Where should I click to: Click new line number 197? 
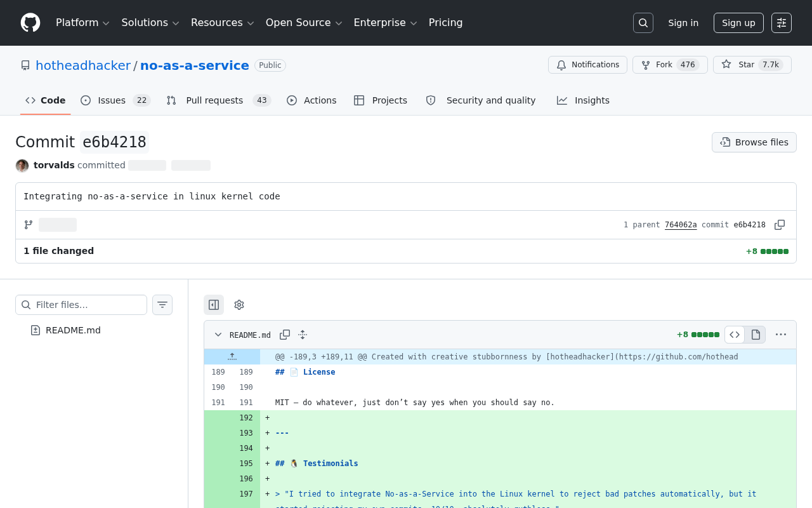(x=246, y=494)
